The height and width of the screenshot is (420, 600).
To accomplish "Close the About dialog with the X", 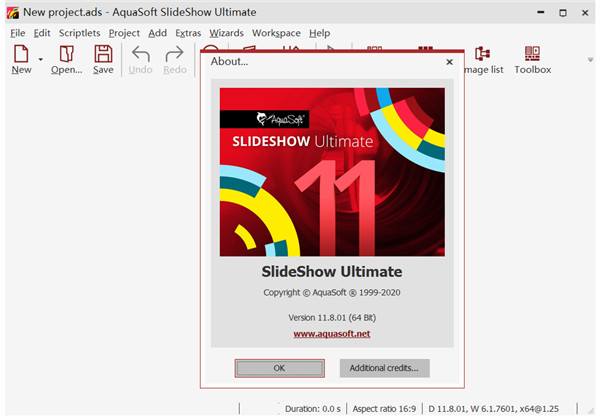I will pyautogui.click(x=449, y=62).
